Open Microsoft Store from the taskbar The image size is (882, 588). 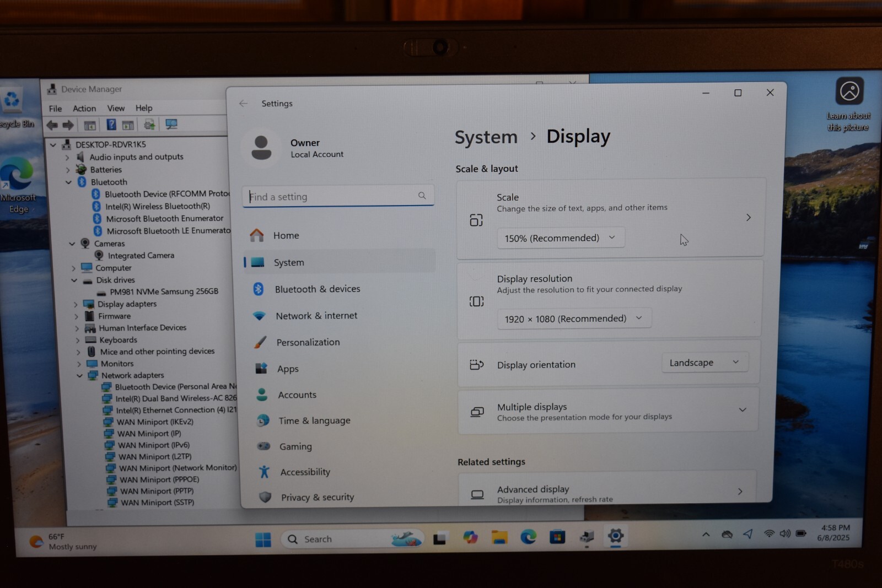coord(557,536)
